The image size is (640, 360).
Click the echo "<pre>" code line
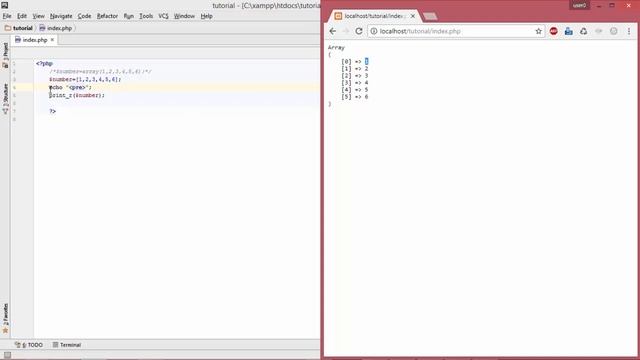70,87
